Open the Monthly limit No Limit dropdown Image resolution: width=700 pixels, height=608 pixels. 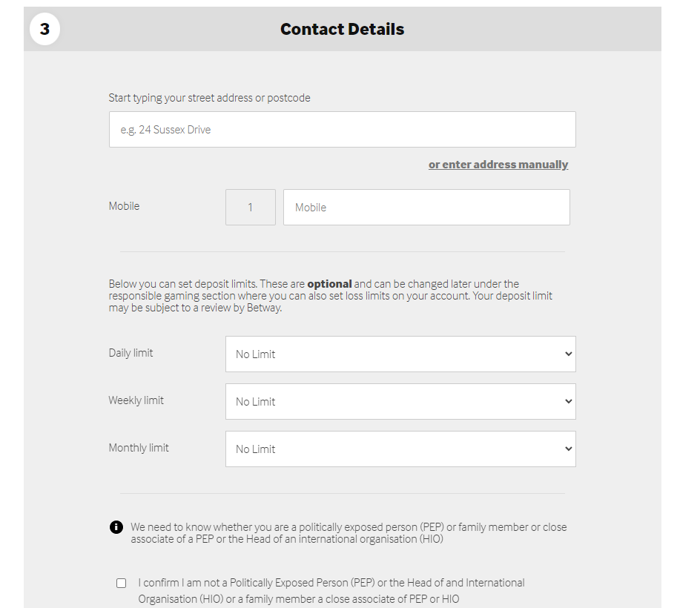click(400, 449)
